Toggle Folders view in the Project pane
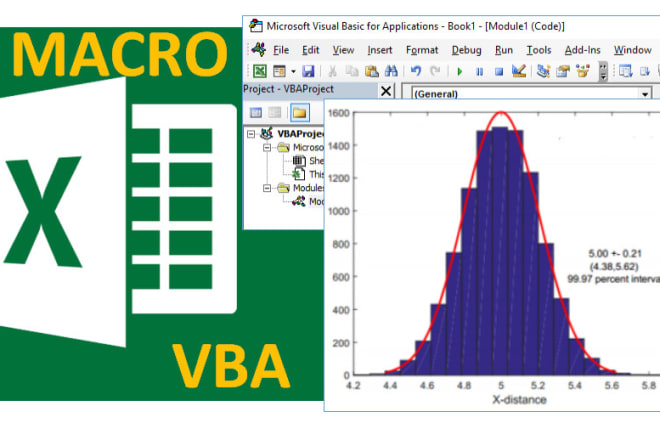Screen dimensions: 660x440 pos(300,112)
